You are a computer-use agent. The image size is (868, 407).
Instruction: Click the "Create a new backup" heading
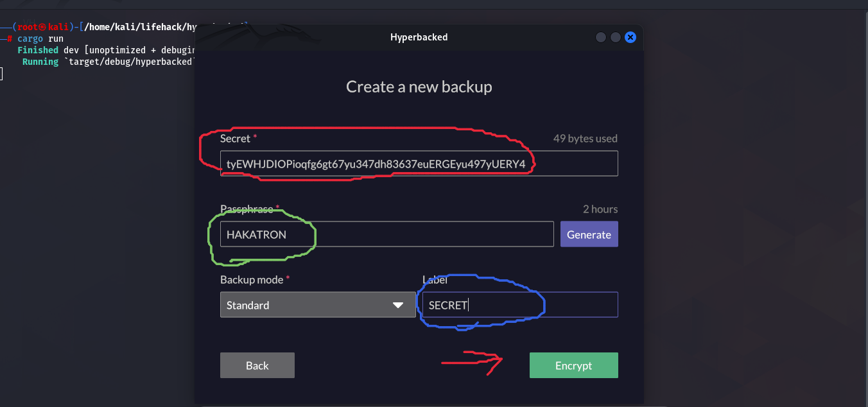tap(419, 87)
